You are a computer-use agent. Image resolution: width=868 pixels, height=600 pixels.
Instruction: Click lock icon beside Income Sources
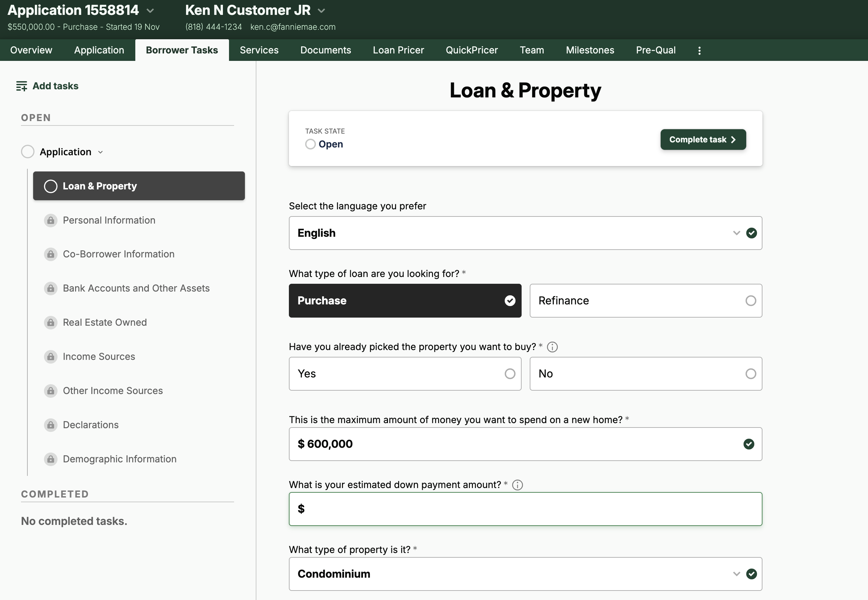pos(51,356)
